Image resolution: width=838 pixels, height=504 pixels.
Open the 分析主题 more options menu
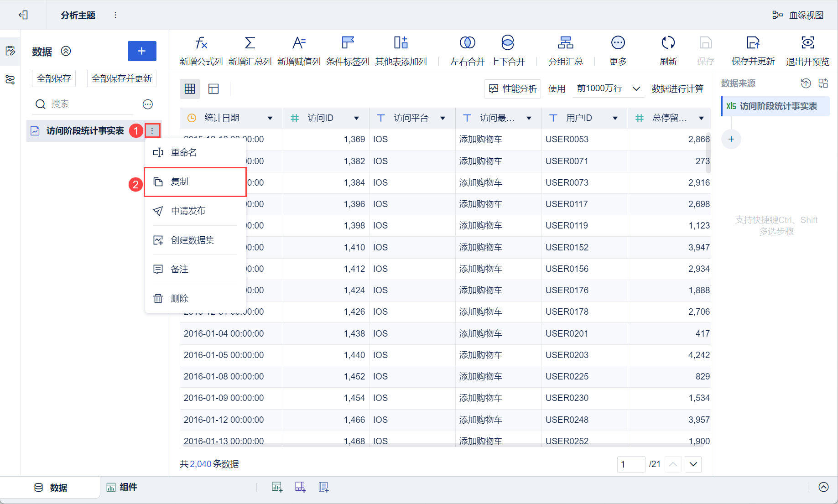(x=115, y=15)
